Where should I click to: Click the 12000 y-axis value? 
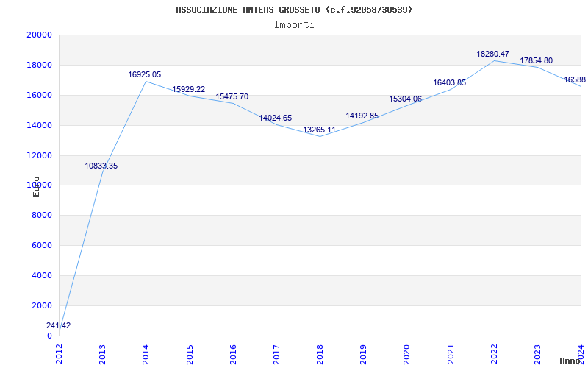[39, 155]
